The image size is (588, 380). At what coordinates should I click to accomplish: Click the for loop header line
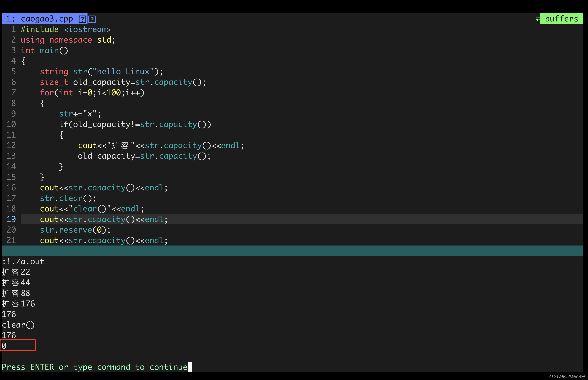[92, 93]
